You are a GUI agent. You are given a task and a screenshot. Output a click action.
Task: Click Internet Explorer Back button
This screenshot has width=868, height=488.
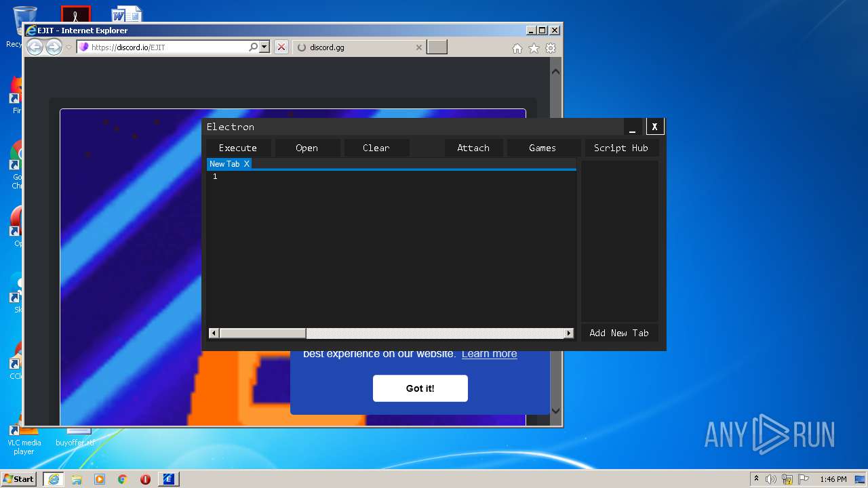[x=35, y=47]
